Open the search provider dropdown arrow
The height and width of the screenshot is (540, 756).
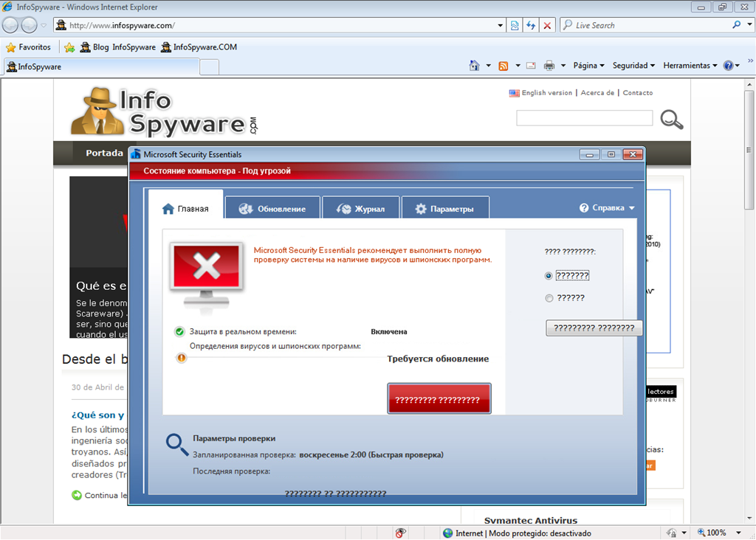[749, 24]
